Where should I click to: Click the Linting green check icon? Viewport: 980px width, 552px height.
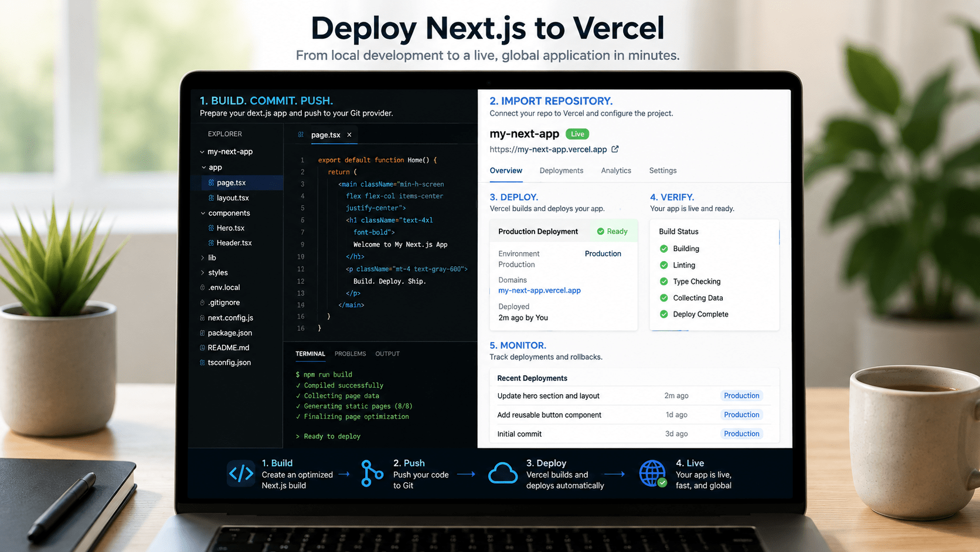coord(664,265)
